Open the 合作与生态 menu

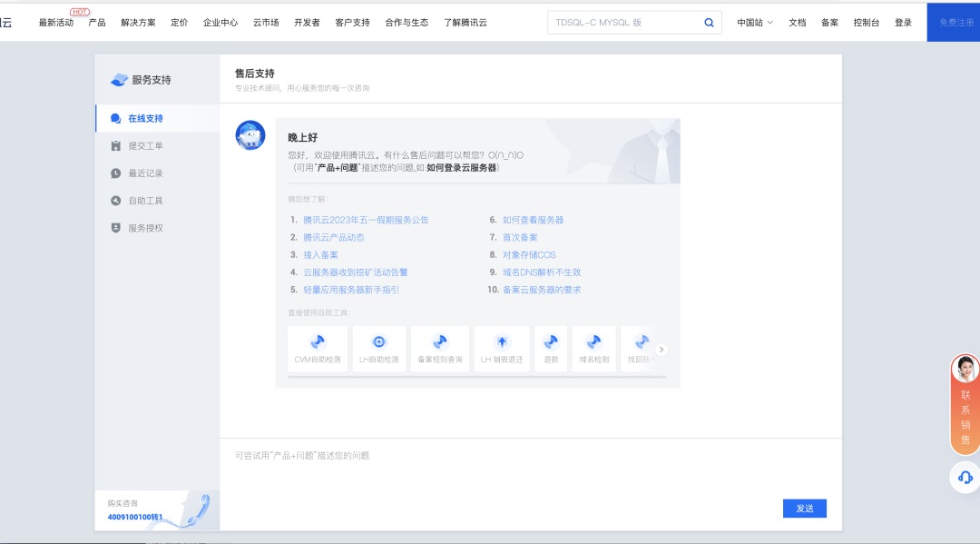[x=407, y=23]
